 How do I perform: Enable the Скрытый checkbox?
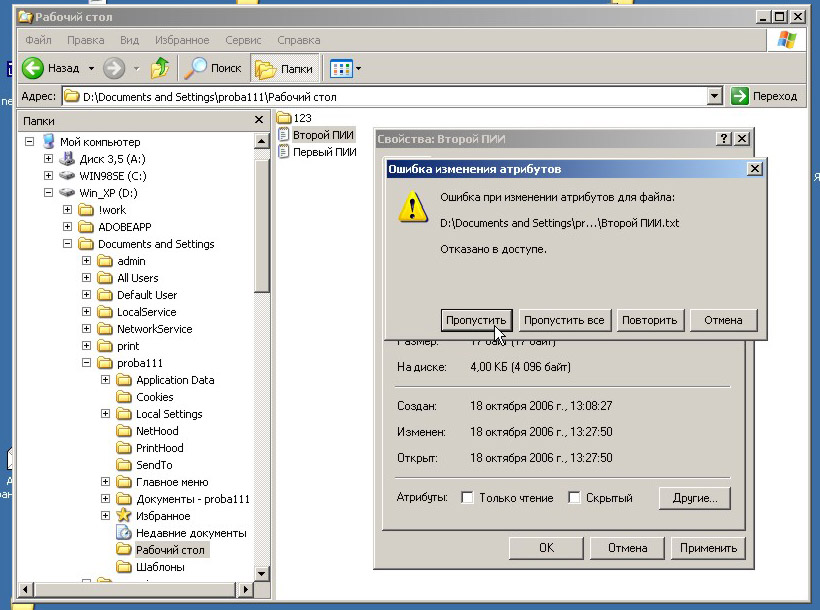click(574, 498)
